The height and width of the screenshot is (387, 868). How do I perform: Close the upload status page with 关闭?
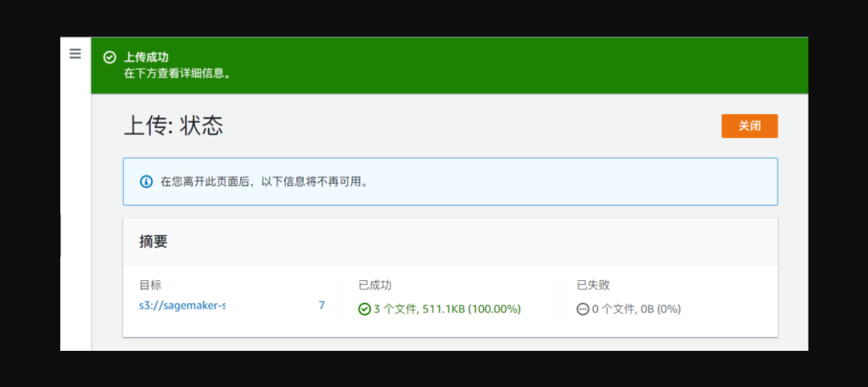750,126
